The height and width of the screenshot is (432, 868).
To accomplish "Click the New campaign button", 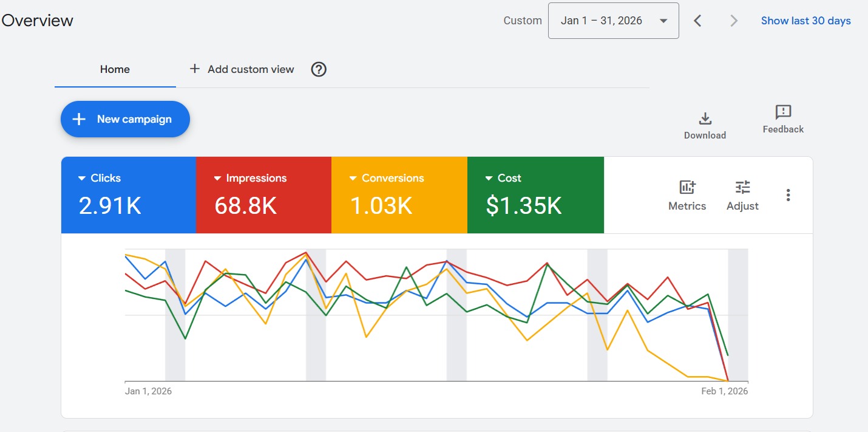I will click(125, 119).
